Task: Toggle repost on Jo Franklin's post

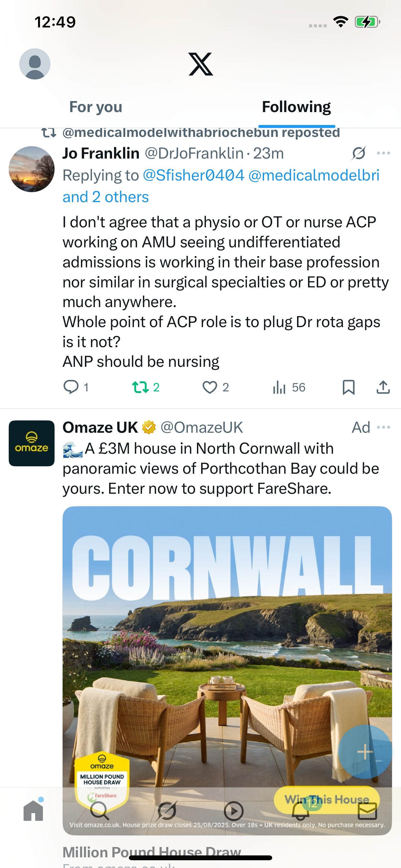Action: [x=140, y=387]
